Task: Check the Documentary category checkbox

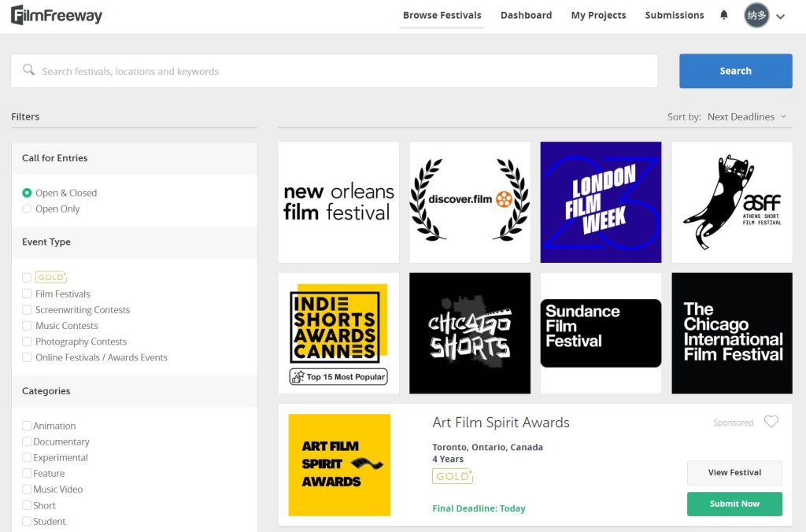Action: click(27, 441)
